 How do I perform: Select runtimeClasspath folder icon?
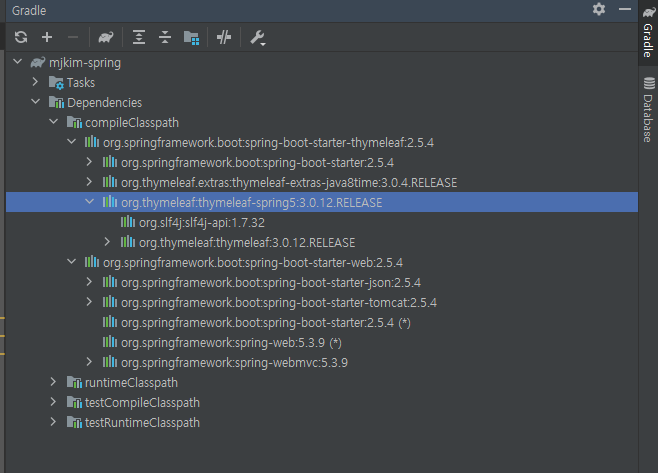pyautogui.click(x=74, y=382)
